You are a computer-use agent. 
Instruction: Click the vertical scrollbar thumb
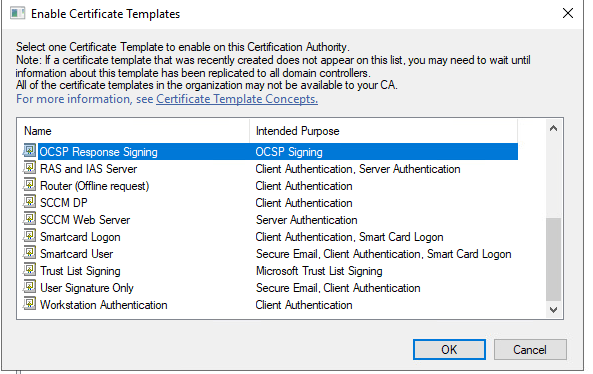(x=554, y=259)
